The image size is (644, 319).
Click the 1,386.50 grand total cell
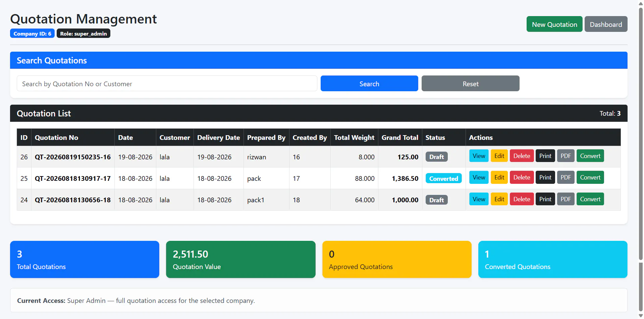[x=400, y=178]
